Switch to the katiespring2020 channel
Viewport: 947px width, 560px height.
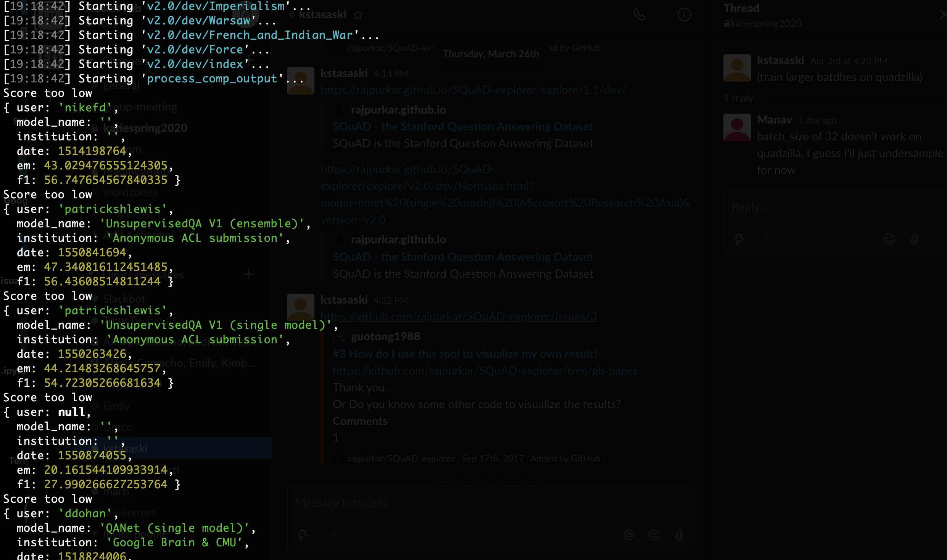coord(145,127)
